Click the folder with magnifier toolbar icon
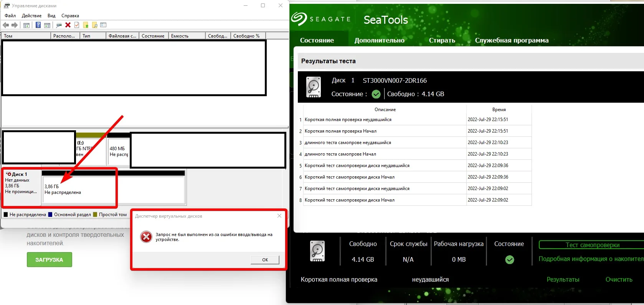Image resolution: width=644 pixels, height=305 pixels. coord(94,25)
